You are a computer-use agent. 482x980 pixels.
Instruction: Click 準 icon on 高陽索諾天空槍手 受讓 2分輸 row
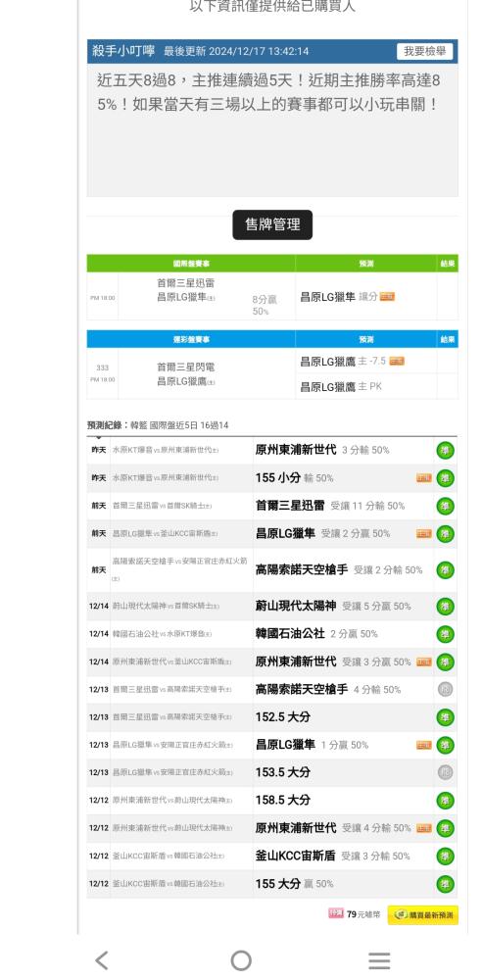pos(445,570)
